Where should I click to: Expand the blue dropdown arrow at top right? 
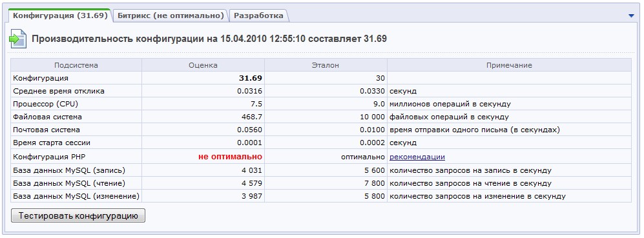631,15
